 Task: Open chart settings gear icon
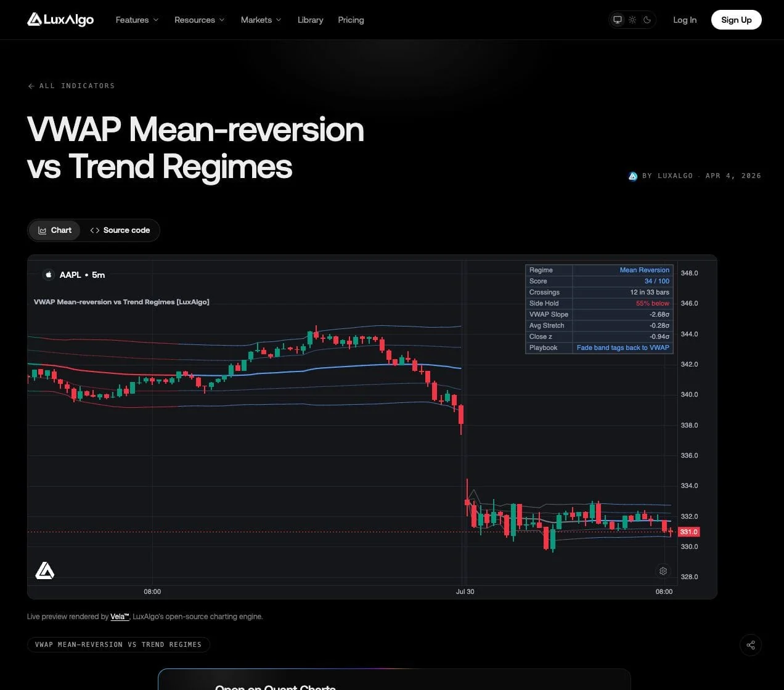click(x=663, y=571)
